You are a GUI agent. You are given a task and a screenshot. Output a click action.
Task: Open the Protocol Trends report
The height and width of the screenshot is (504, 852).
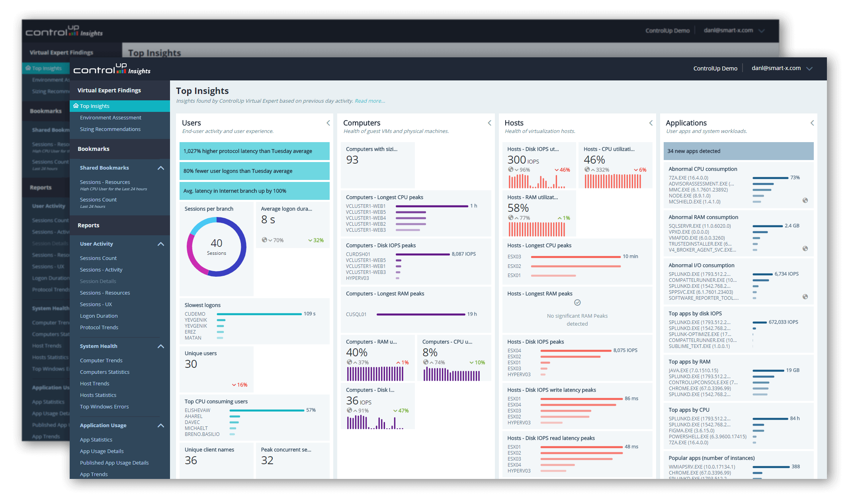tap(99, 327)
